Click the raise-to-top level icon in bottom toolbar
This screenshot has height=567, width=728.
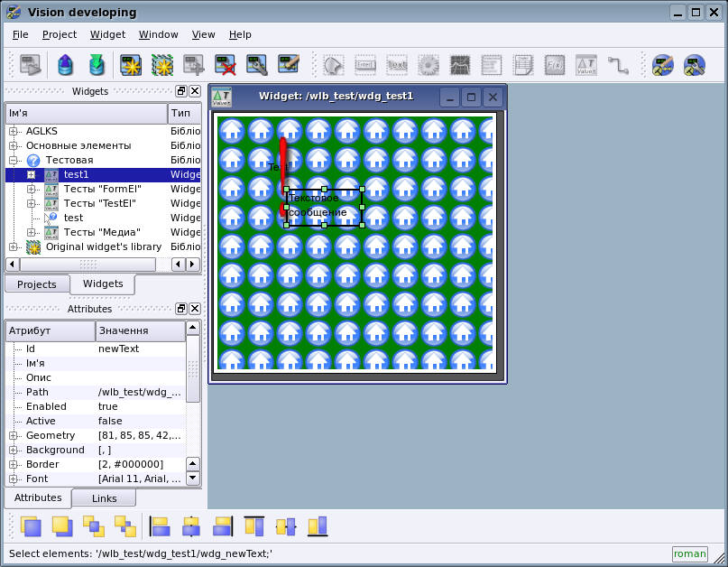coord(31,525)
